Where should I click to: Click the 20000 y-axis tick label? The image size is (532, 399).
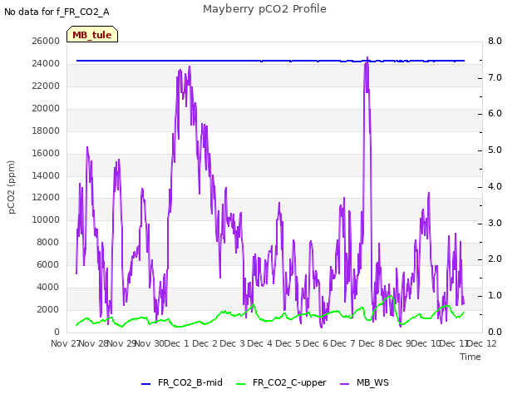click(46, 108)
